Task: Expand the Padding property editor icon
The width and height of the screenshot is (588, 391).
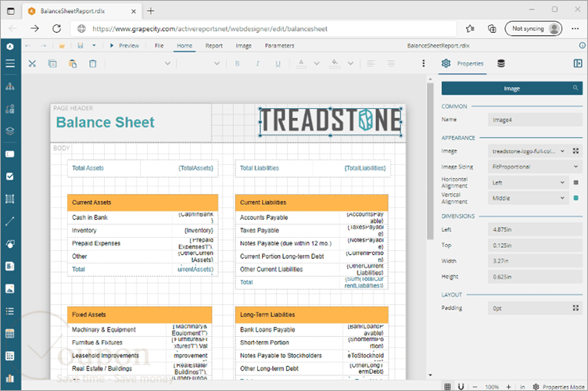Action: [576, 308]
